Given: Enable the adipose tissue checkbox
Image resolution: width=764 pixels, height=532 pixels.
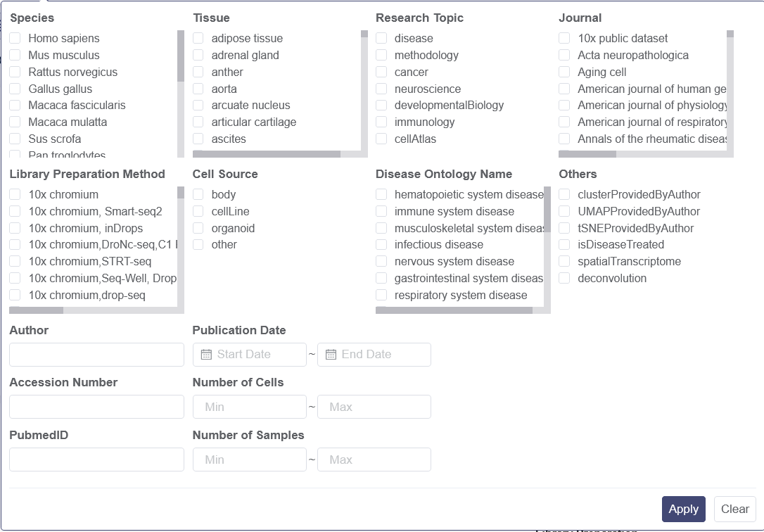Looking at the screenshot, I should 198,38.
